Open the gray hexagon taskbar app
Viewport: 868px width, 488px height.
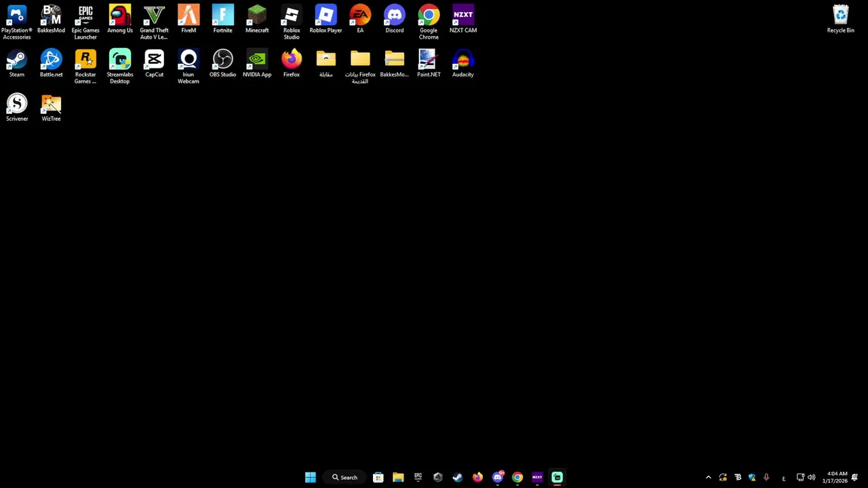(437, 477)
